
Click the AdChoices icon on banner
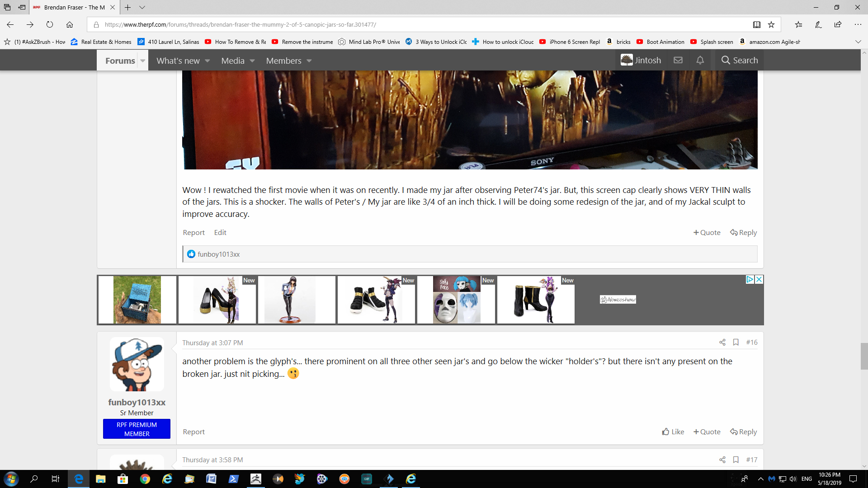750,279
